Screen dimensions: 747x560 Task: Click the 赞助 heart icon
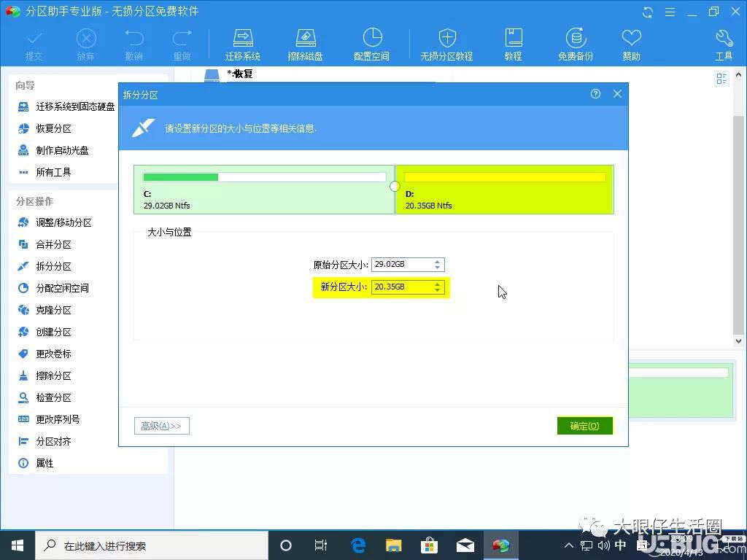point(631,44)
